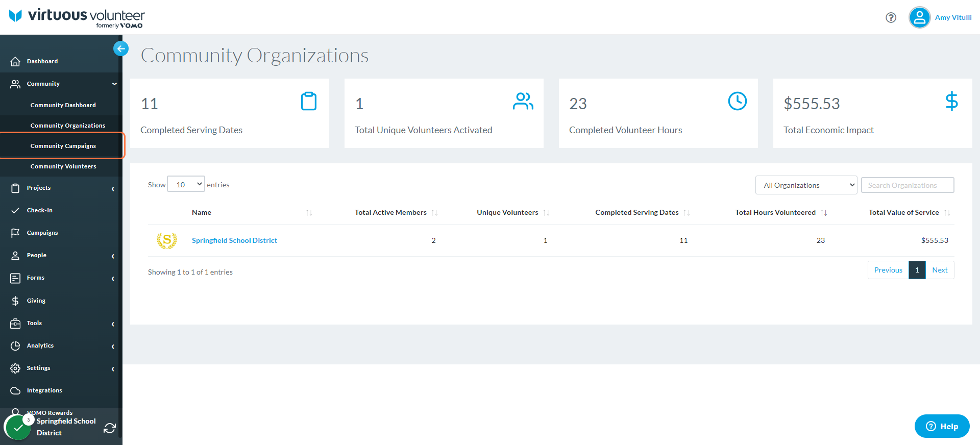This screenshot has height=445, width=980.
Task: Click the 'Showing 1 to 1 of 1 entries' text
Action: pos(190,272)
